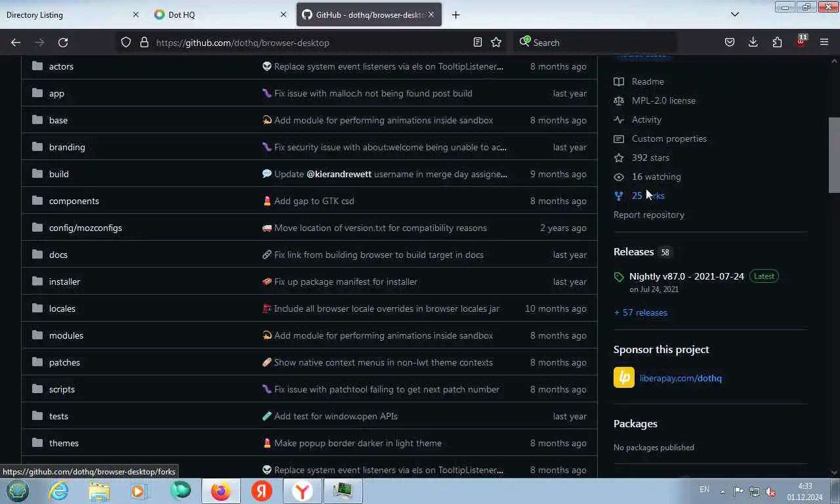Open the Releases heading link
Screen dimensions: 840x504
pyautogui.click(x=642, y=252)
